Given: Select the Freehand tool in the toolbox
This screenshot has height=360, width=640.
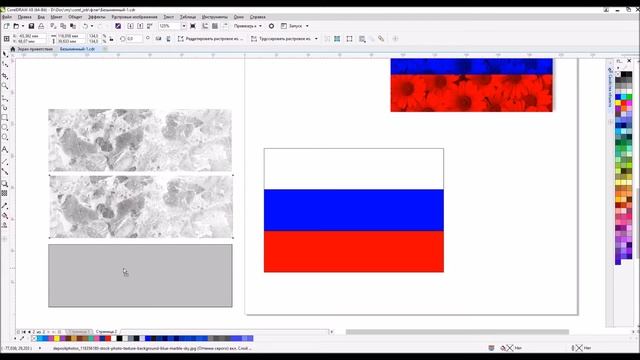Looking at the screenshot, I should [5, 98].
